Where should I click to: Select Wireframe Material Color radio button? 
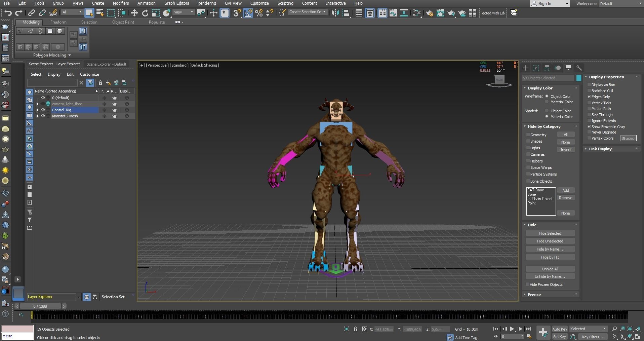tap(547, 102)
